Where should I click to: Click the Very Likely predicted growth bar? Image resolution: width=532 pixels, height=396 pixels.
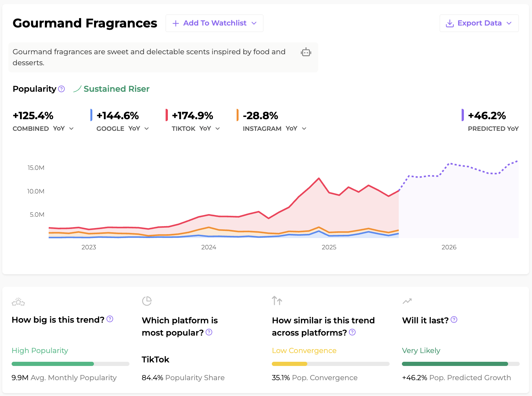click(455, 364)
